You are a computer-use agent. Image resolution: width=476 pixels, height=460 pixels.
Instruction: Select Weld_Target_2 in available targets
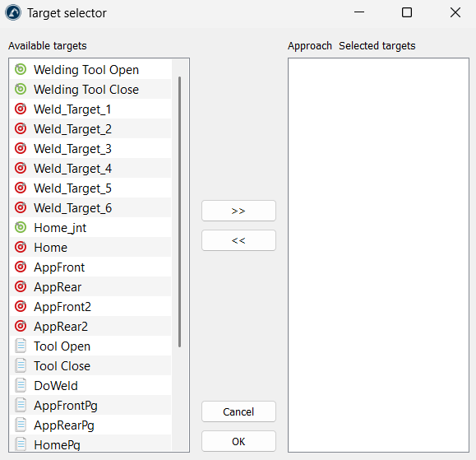pos(90,128)
